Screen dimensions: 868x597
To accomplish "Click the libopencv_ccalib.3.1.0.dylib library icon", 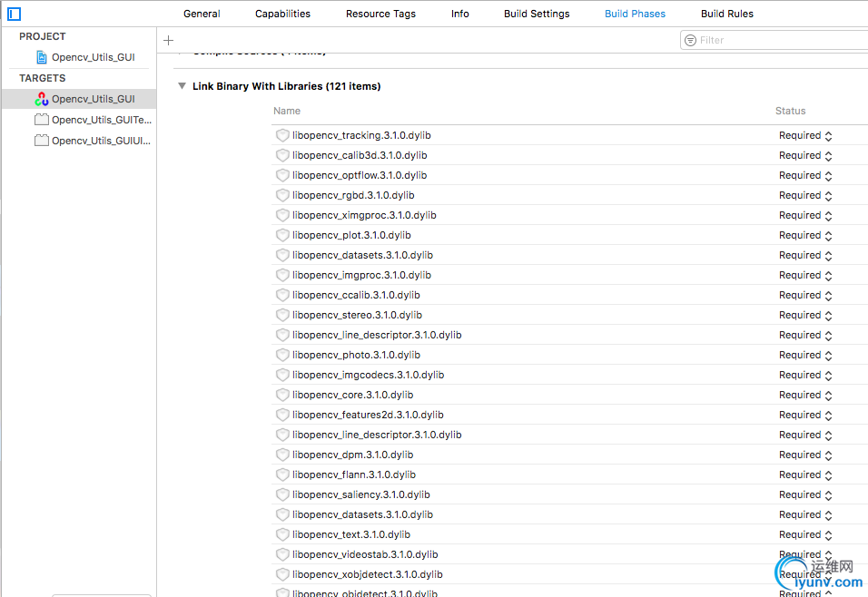I will click(x=282, y=295).
